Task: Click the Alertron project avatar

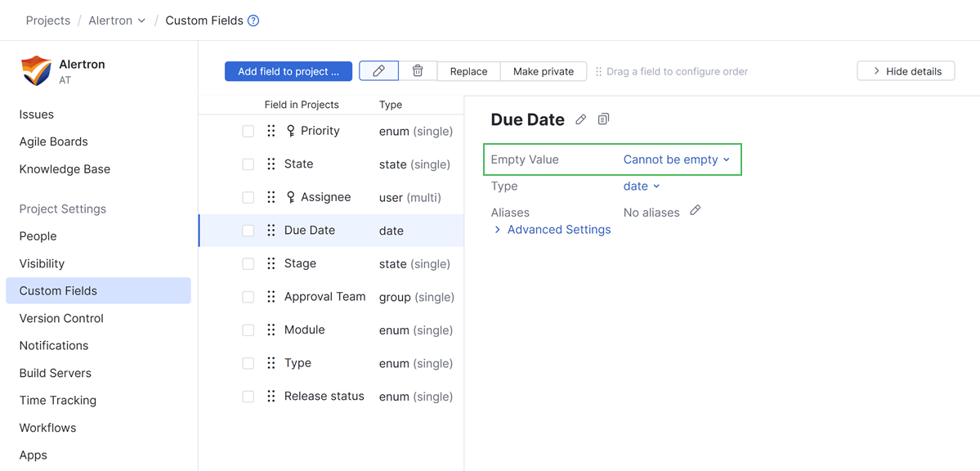Action: [35, 71]
